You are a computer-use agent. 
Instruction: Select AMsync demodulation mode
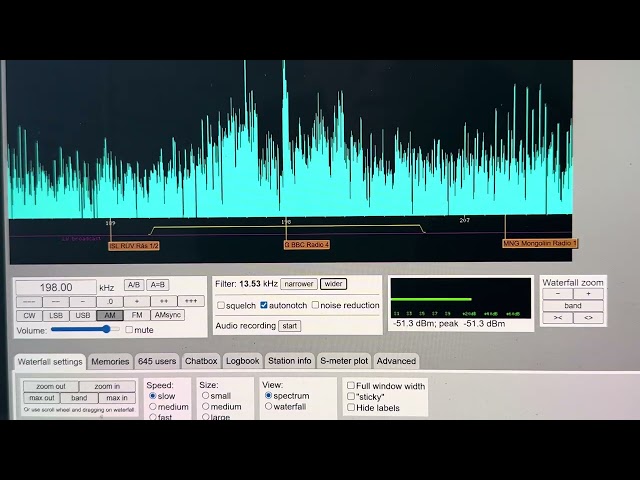tap(168, 315)
